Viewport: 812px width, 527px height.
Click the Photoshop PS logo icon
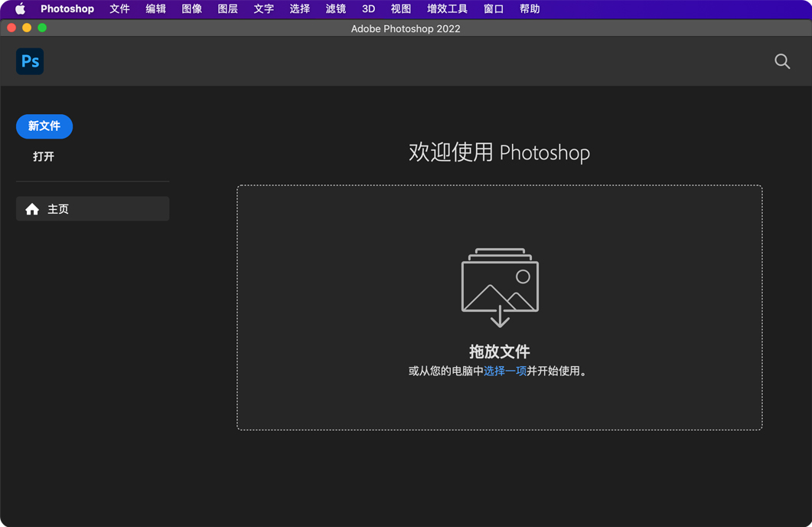click(x=29, y=61)
